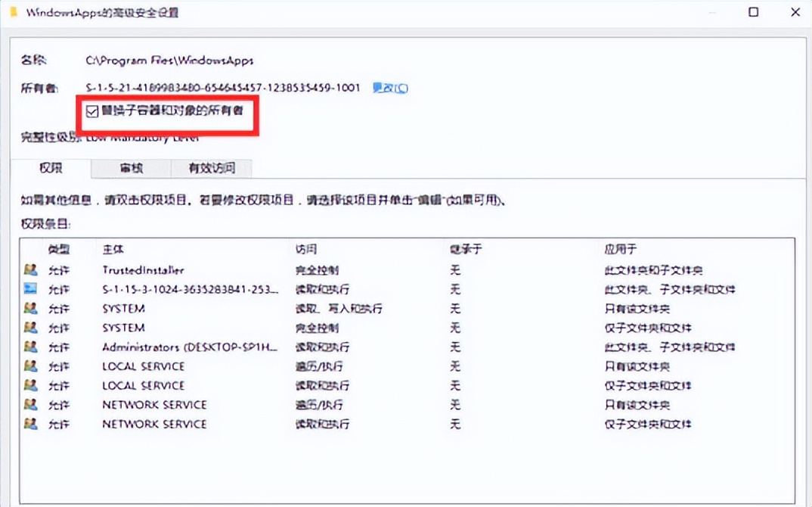Switch to the 审核 tab
Screen dimensions: 812x507
click(129, 168)
